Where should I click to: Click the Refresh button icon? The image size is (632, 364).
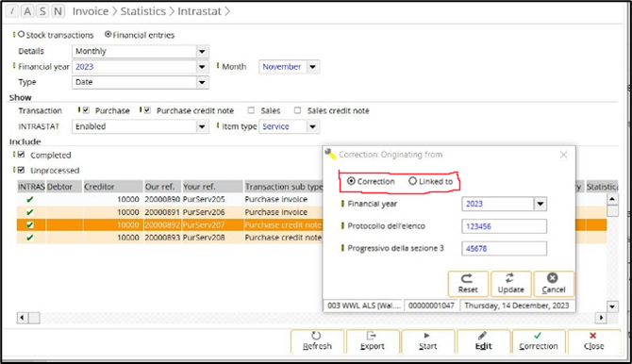tap(317, 341)
